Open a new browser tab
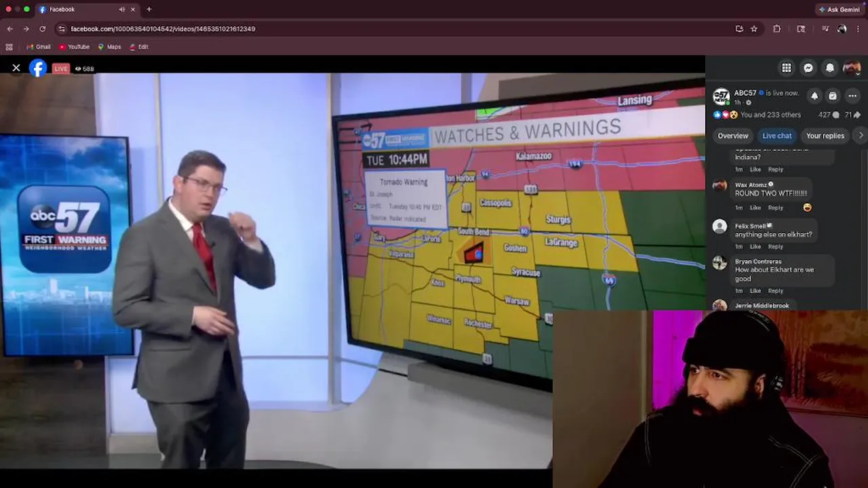Screen dimensions: 868x488 pyautogui.click(x=149, y=9)
